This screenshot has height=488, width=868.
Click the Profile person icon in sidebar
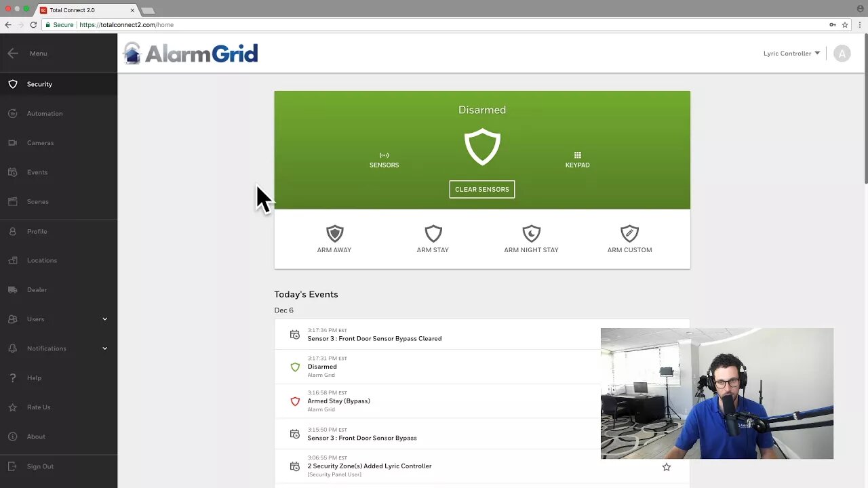click(13, 231)
